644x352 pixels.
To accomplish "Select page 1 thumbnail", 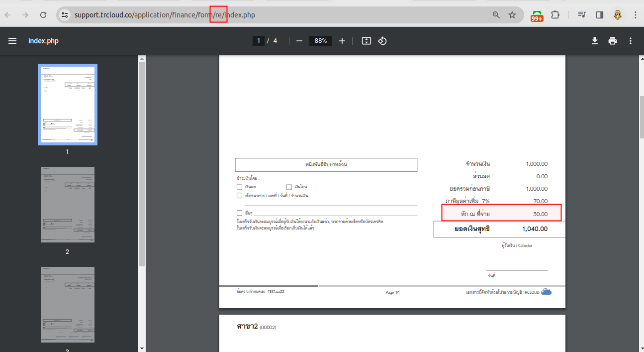I will click(68, 105).
